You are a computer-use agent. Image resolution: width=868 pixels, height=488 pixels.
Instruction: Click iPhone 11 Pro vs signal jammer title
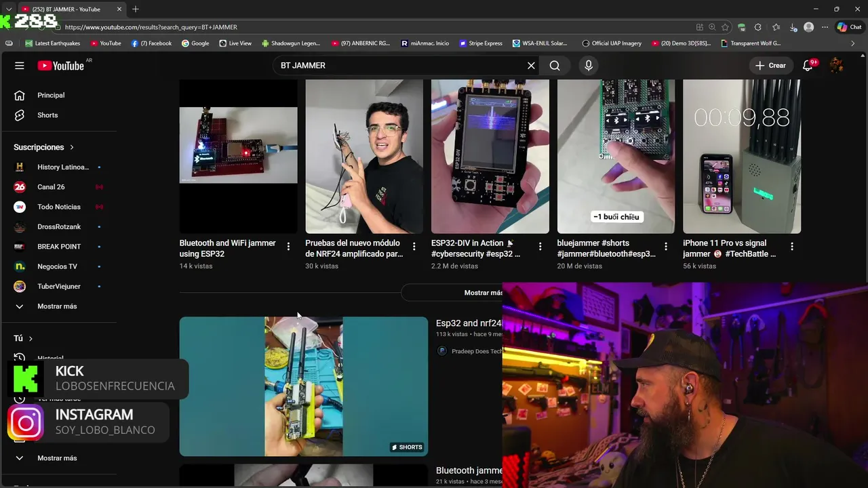pos(730,249)
